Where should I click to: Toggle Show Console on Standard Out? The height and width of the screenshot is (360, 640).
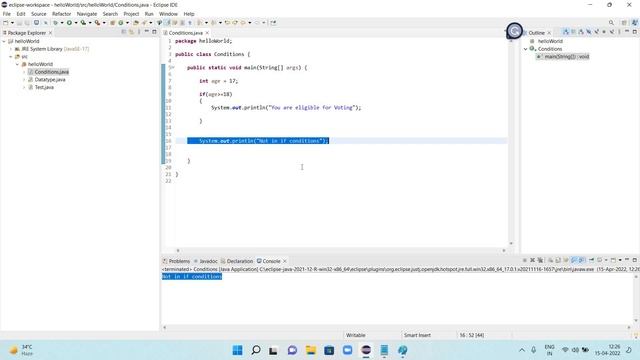coord(574,260)
